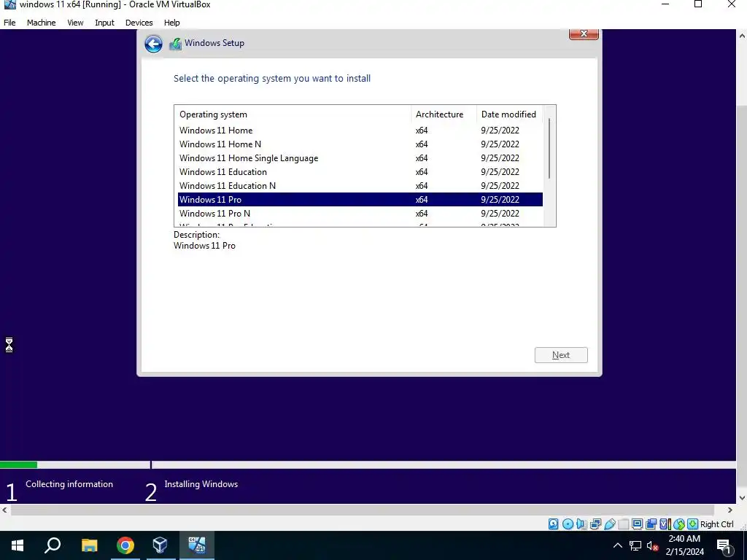
Task: Select the highlighted Windows 11 Pro row
Action: pos(360,199)
